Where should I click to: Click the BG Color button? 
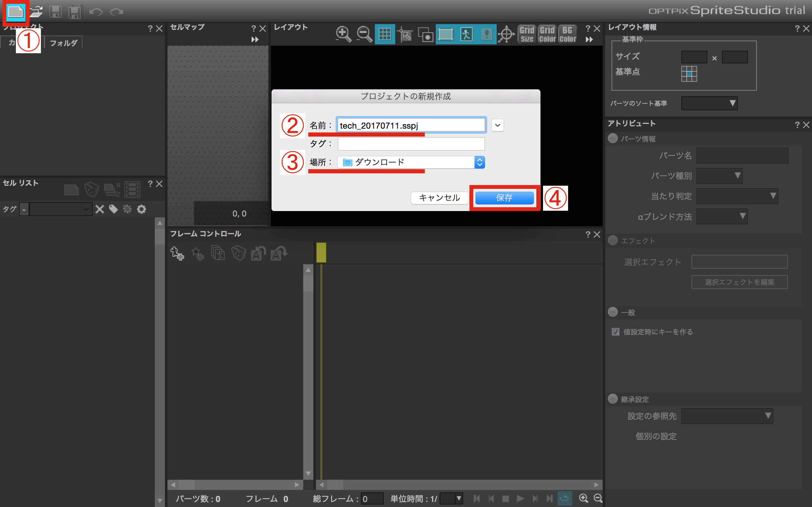(x=567, y=34)
